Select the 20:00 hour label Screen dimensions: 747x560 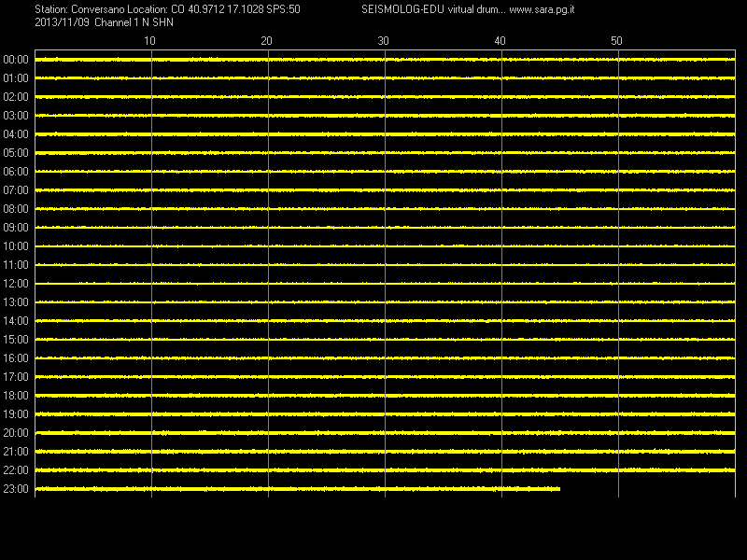[x=16, y=433]
